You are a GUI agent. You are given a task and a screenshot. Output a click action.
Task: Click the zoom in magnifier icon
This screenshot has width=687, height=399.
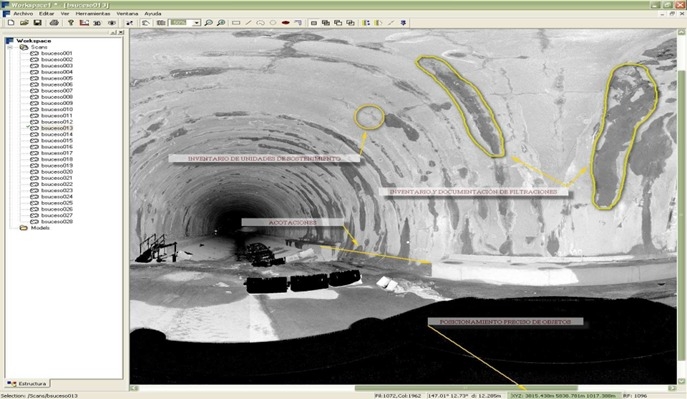209,23
